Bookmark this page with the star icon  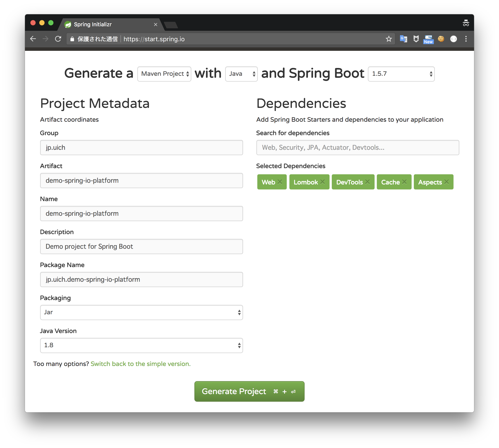pyautogui.click(x=389, y=39)
